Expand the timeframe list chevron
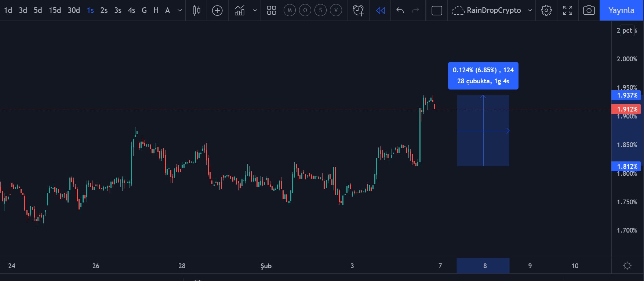644x281 pixels. click(x=180, y=10)
